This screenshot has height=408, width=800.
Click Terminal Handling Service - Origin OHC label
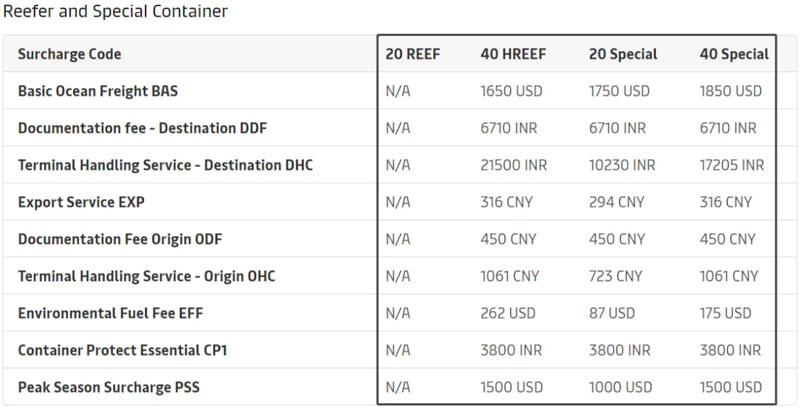point(146,276)
